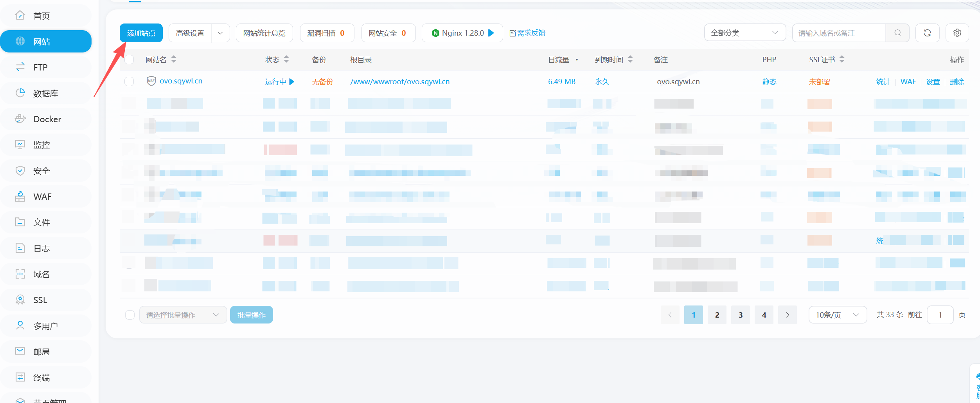Go to next page arrow
980x403 pixels.
[787, 315]
